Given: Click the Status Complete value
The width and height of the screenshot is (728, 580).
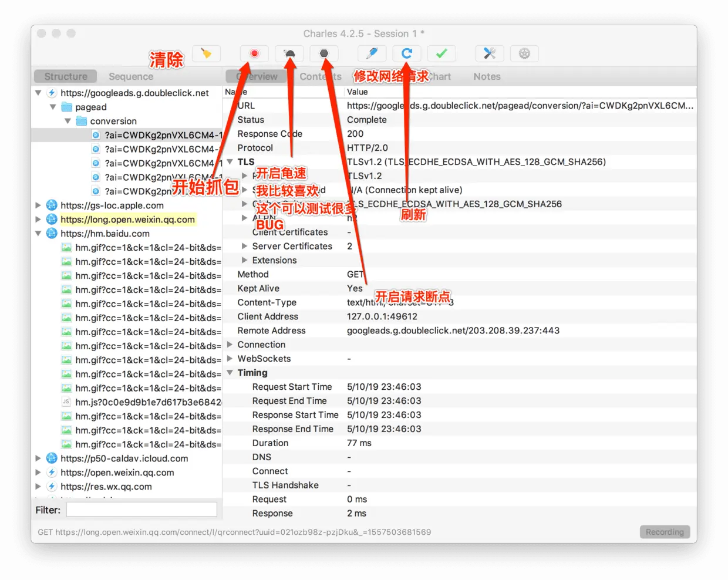Looking at the screenshot, I should (367, 120).
